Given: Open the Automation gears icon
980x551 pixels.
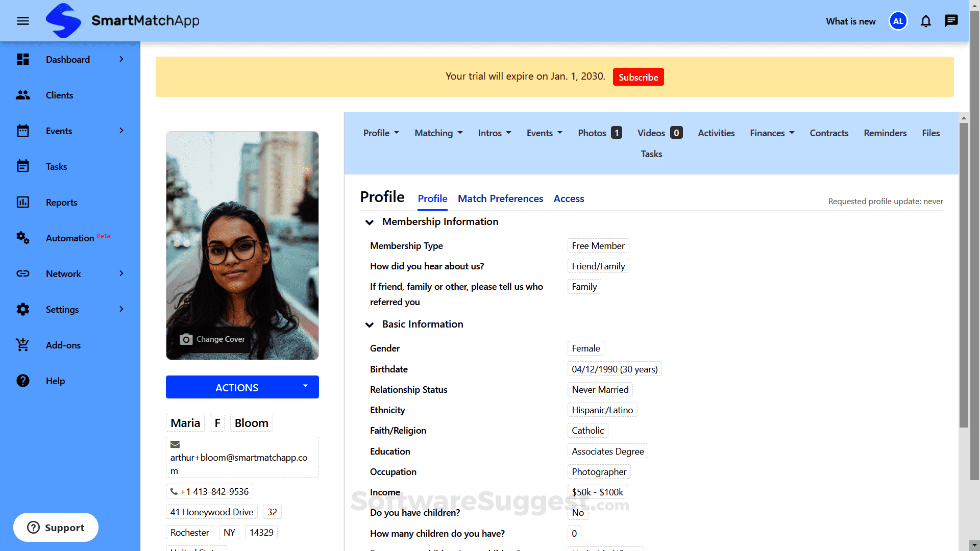Looking at the screenshot, I should click(23, 238).
